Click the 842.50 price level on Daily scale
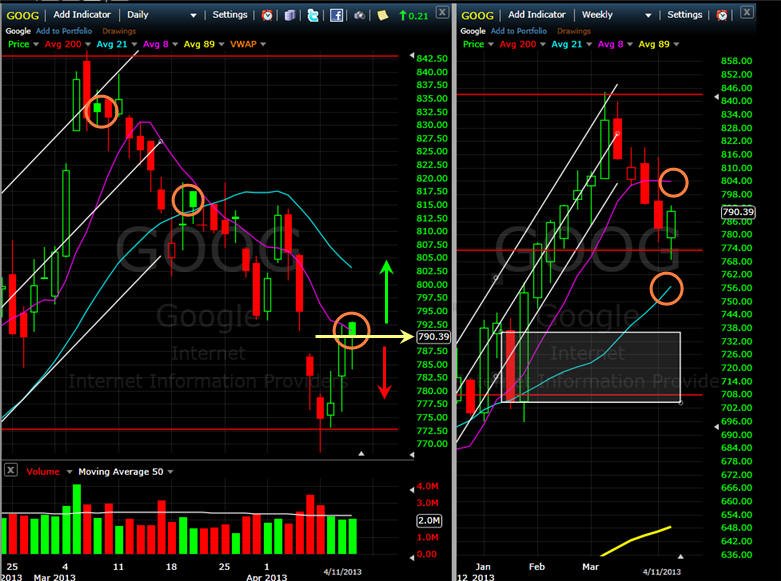 click(x=432, y=58)
